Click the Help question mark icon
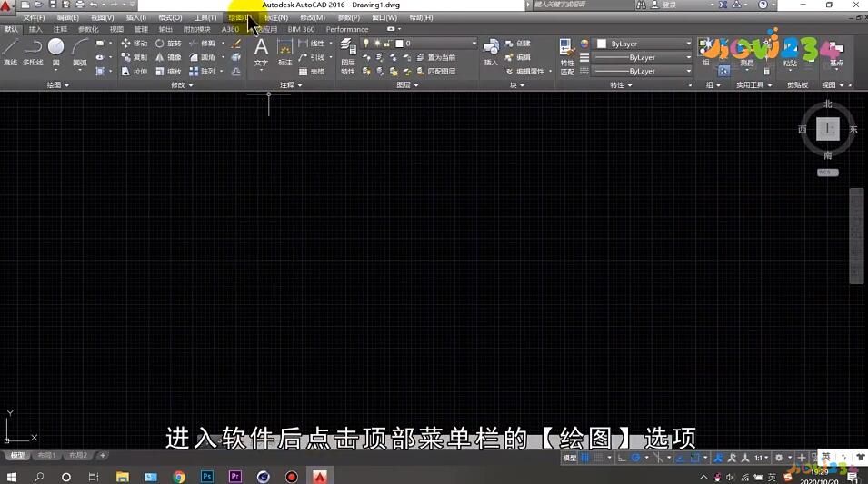Image resolution: width=868 pixels, height=484 pixels. [763, 5]
